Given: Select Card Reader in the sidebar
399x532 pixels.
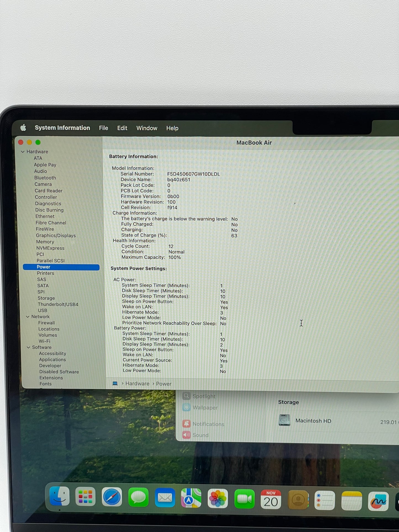Looking at the screenshot, I should tap(49, 191).
